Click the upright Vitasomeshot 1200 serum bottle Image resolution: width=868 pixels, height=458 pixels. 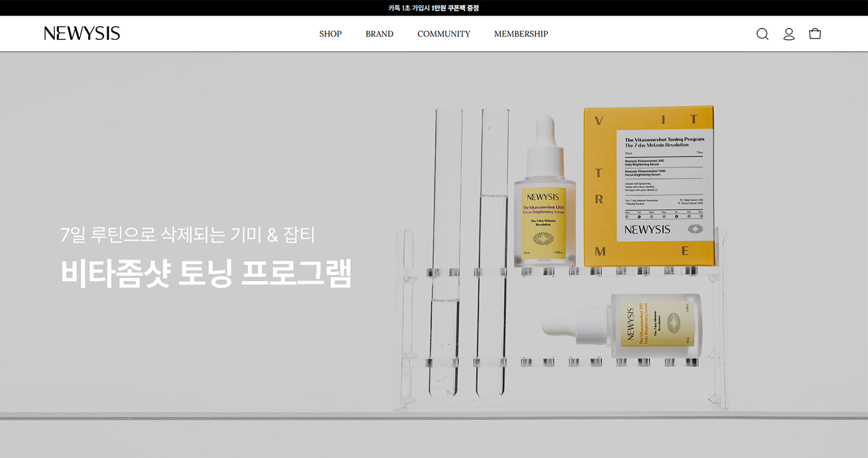click(544, 191)
